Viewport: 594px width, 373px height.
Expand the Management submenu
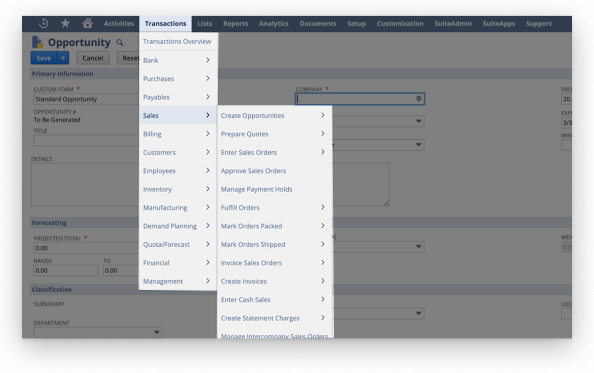[x=178, y=281]
